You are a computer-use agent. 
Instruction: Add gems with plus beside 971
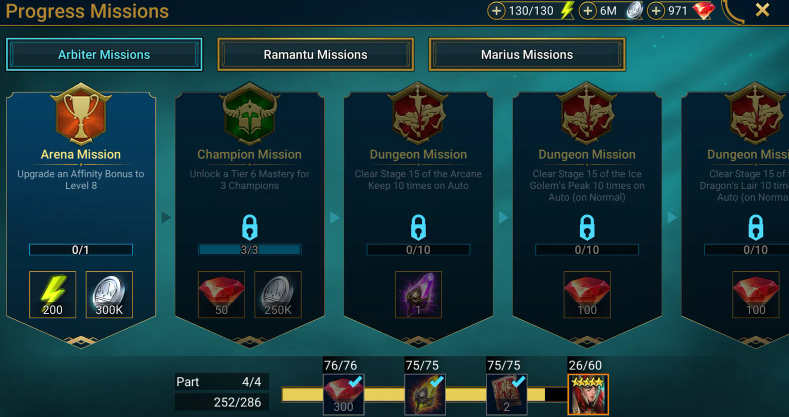click(x=656, y=11)
